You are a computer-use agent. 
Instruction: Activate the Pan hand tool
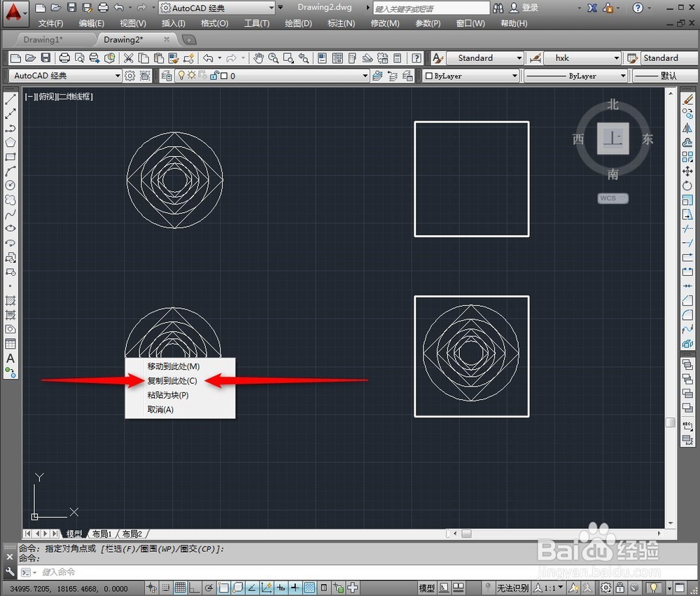[x=258, y=58]
